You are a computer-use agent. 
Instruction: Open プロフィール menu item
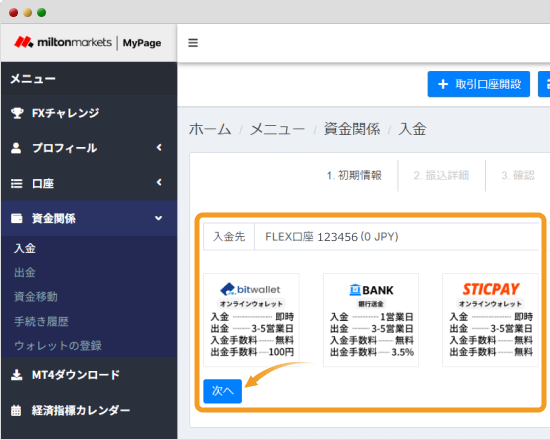(x=89, y=148)
